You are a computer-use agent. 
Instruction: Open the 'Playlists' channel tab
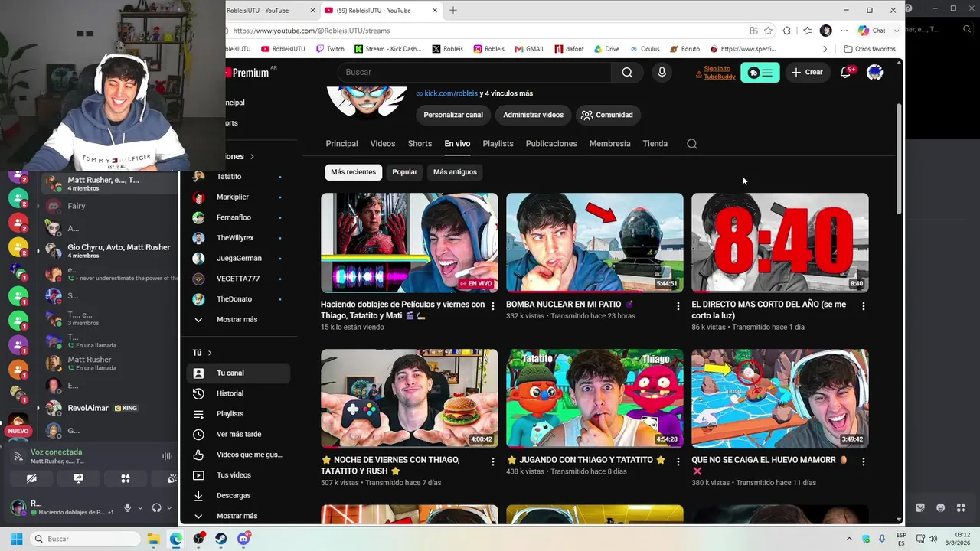click(x=498, y=144)
